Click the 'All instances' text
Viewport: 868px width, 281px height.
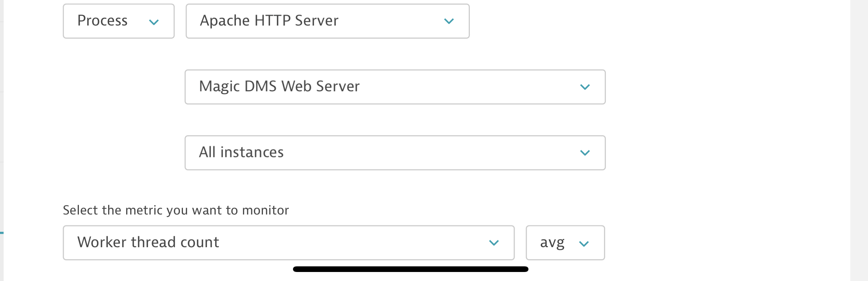point(241,152)
